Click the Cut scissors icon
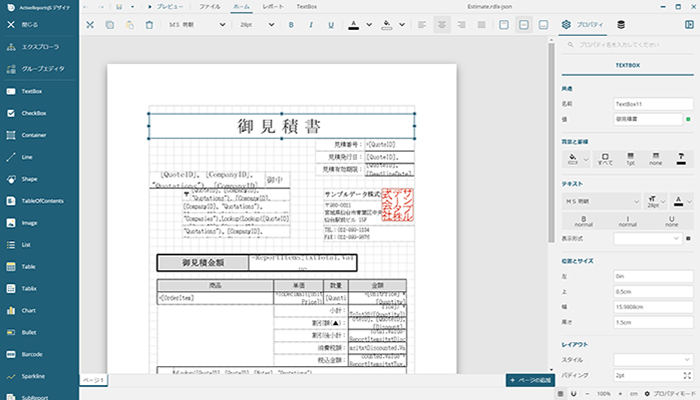Image resolution: width=700 pixels, height=400 pixels. [x=90, y=25]
